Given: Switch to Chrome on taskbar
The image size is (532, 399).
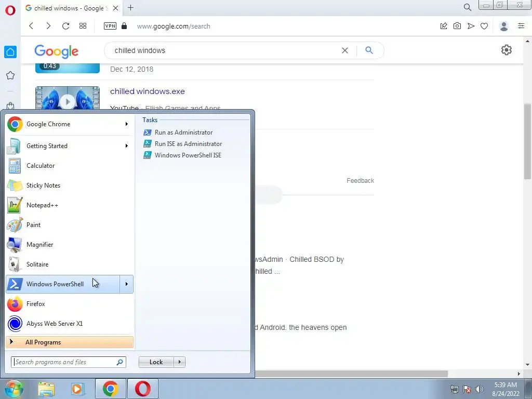Looking at the screenshot, I should click(x=111, y=389).
